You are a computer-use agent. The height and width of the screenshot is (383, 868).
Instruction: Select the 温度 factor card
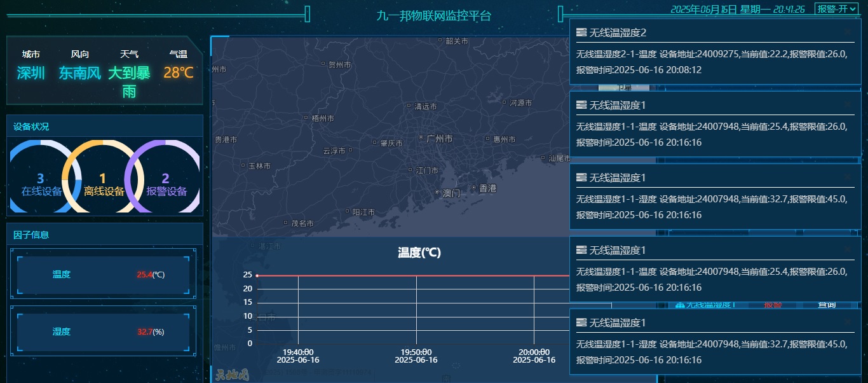104,275
